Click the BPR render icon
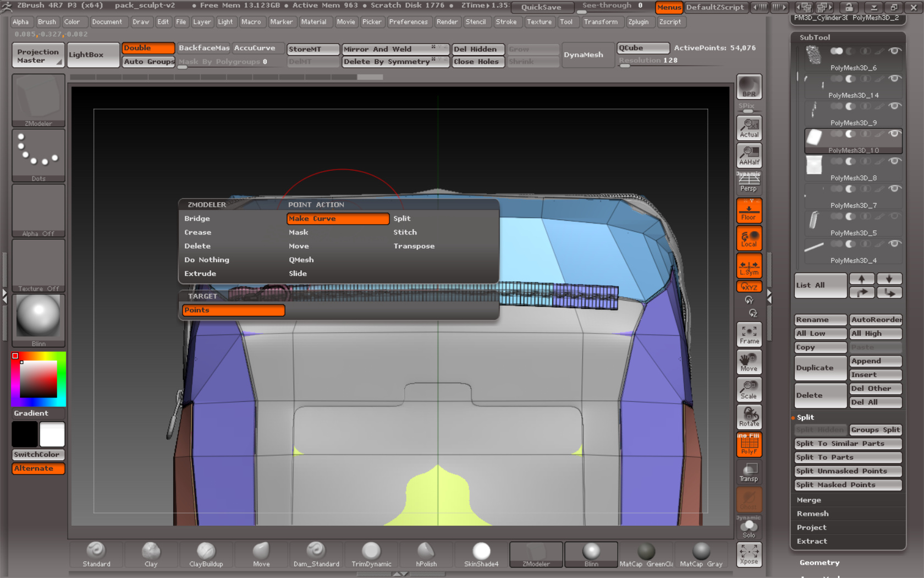The image size is (924, 578). (x=749, y=87)
